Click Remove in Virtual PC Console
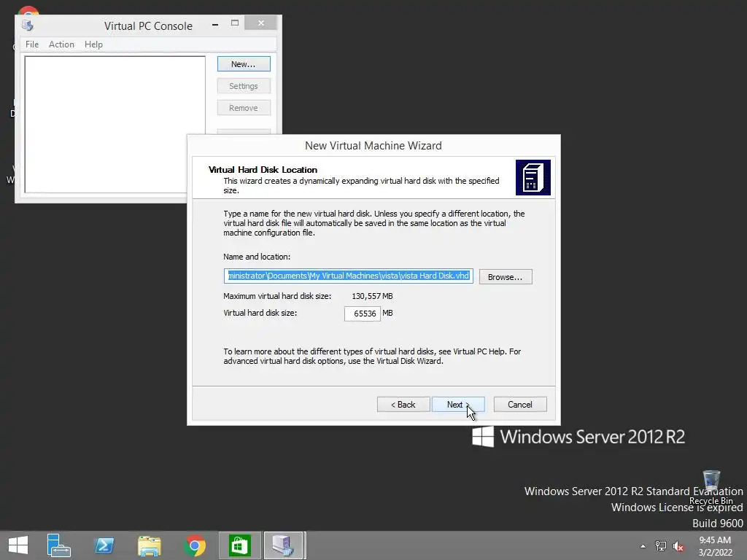This screenshot has width=747, height=560. point(244,108)
